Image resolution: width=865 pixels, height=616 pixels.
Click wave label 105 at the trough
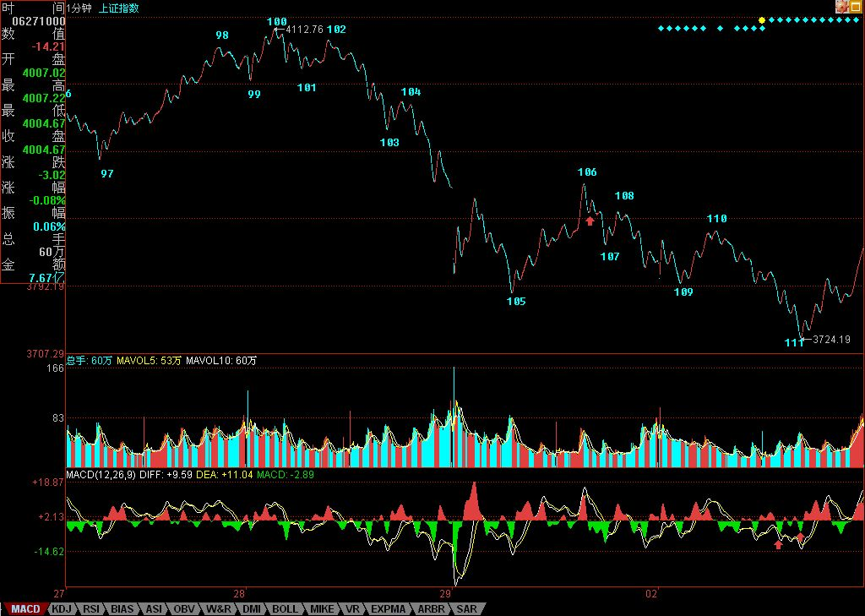coord(515,302)
